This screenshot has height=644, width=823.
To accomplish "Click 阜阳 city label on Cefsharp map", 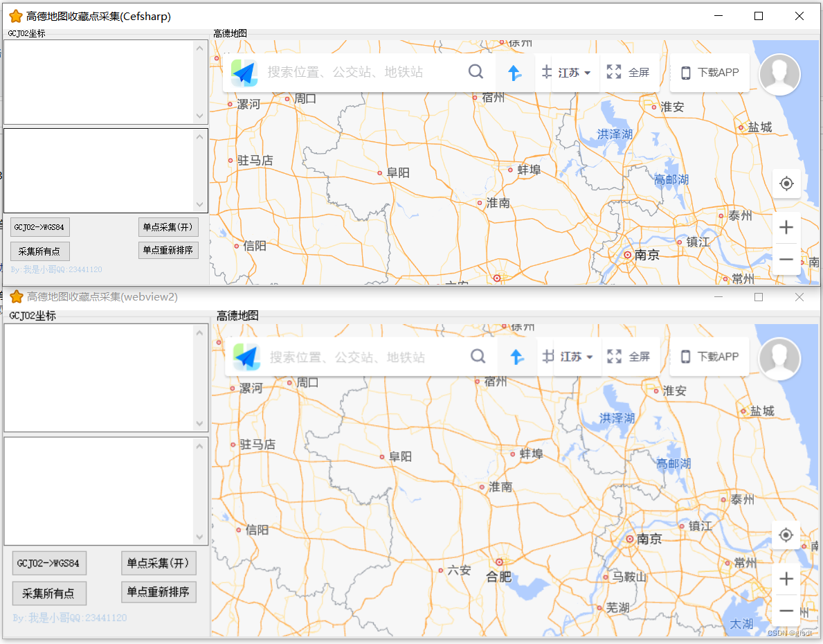I will pyautogui.click(x=398, y=173).
